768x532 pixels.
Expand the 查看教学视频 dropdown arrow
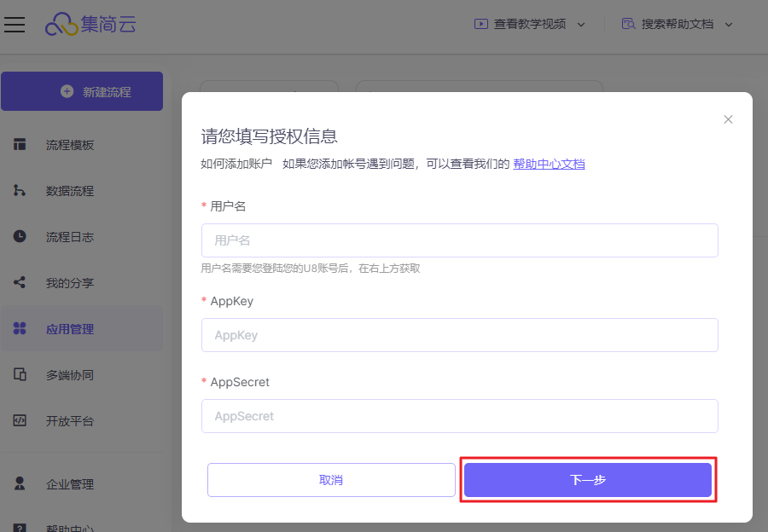(581, 25)
